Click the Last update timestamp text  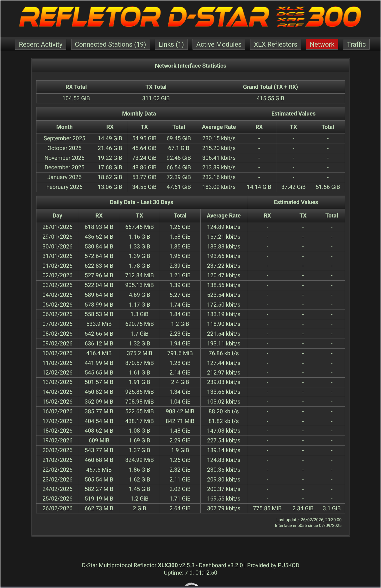(309, 520)
